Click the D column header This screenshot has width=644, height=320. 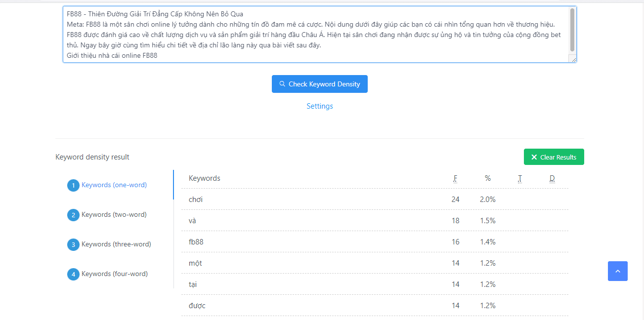[x=552, y=178]
